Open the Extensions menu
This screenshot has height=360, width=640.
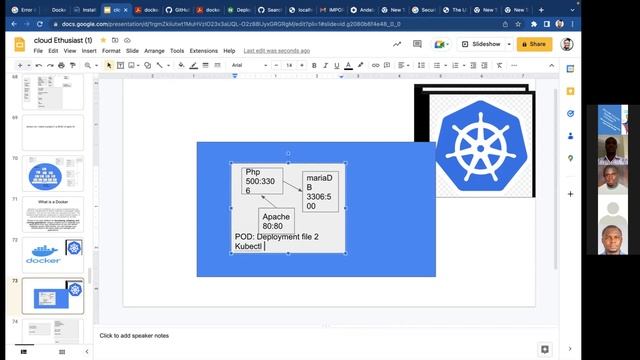pyautogui.click(x=204, y=51)
